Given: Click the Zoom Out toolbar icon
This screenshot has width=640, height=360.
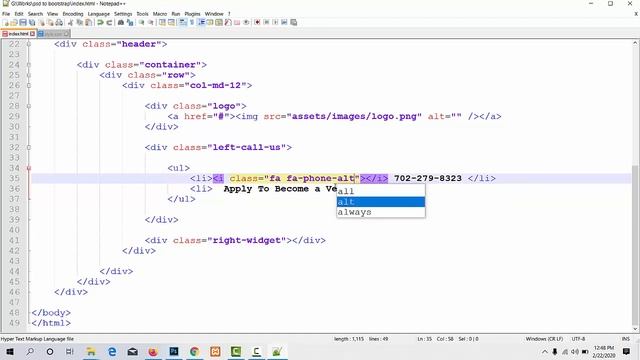Looking at the screenshot, I should pos(151,22).
